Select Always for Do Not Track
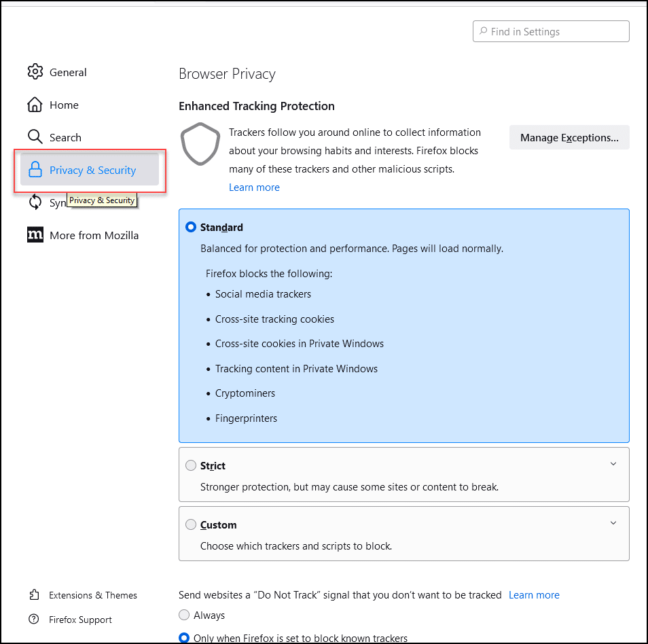 [184, 615]
